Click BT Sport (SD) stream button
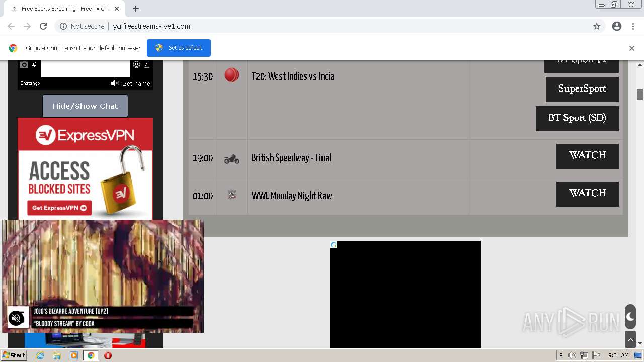Image resolution: width=644 pixels, height=362 pixels. (x=577, y=118)
